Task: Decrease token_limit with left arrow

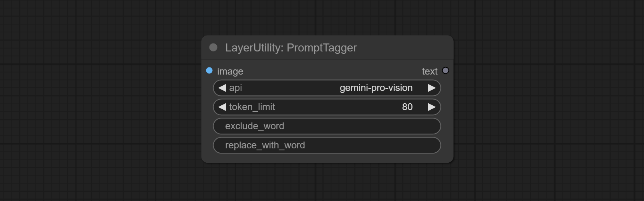Action: pyautogui.click(x=222, y=107)
